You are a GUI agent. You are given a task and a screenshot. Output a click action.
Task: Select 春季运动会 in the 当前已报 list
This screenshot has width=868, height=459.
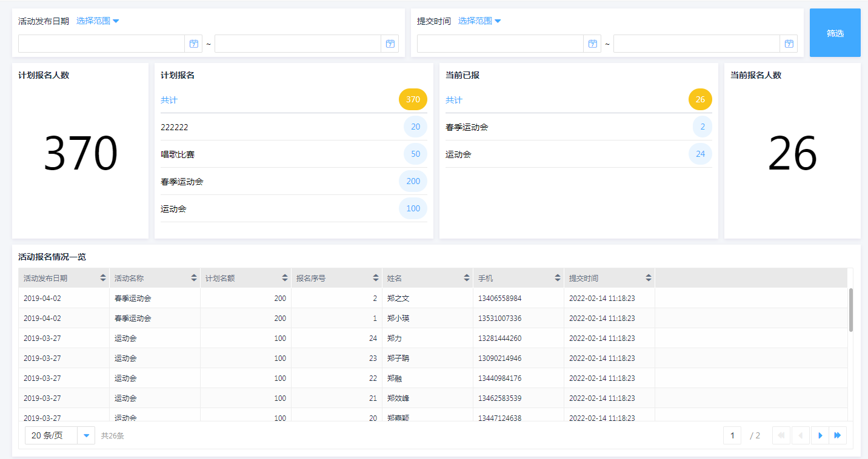(467, 127)
